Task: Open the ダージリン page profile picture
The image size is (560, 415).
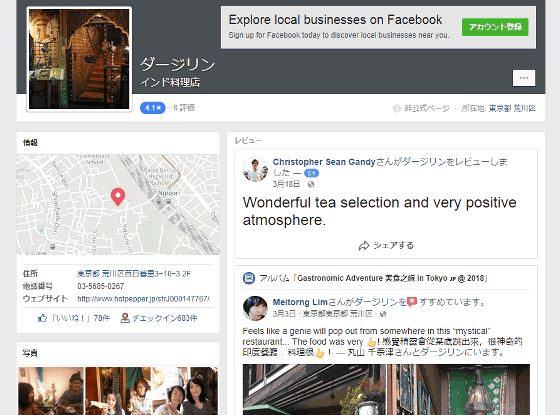Action: pos(79,59)
